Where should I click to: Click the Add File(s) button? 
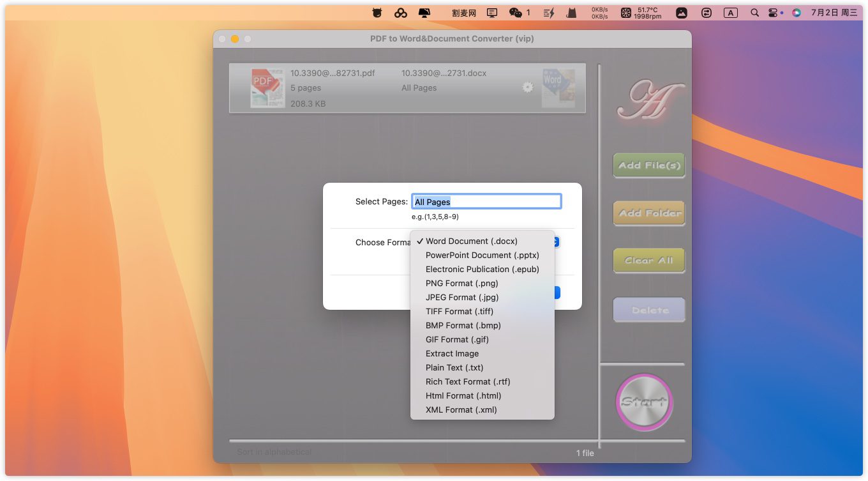tap(649, 165)
